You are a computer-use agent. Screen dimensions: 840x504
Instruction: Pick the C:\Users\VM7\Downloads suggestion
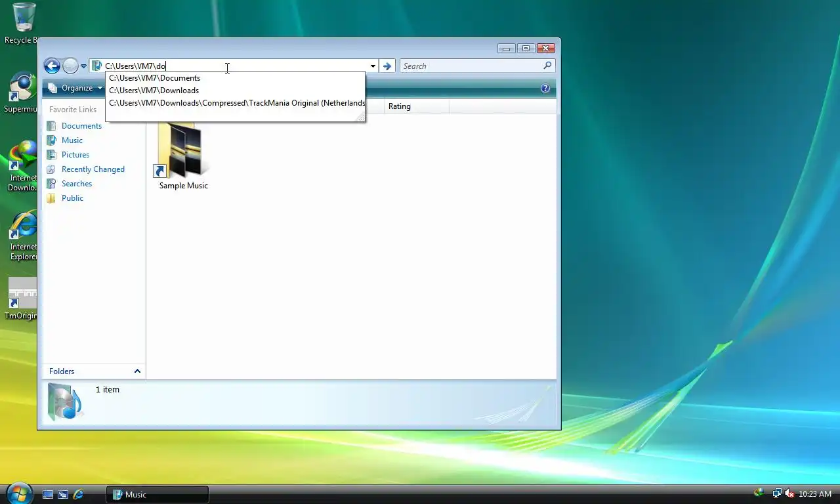tap(235, 91)
